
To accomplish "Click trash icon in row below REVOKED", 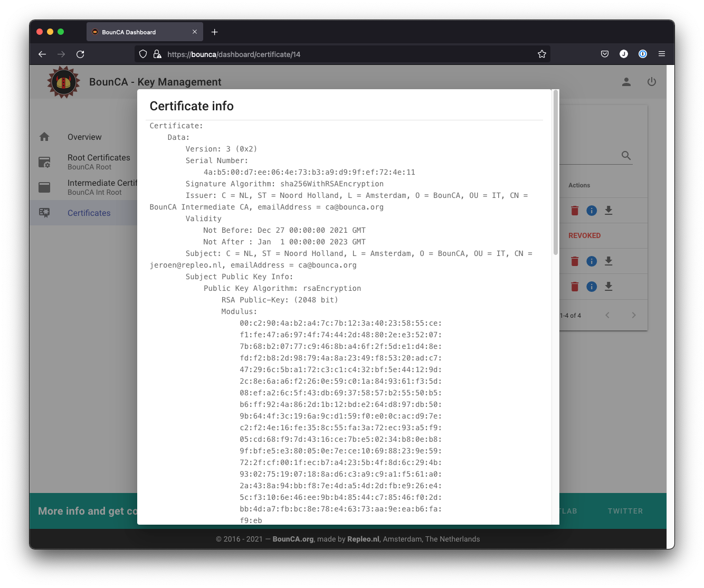I will click(x=575, y=261).
